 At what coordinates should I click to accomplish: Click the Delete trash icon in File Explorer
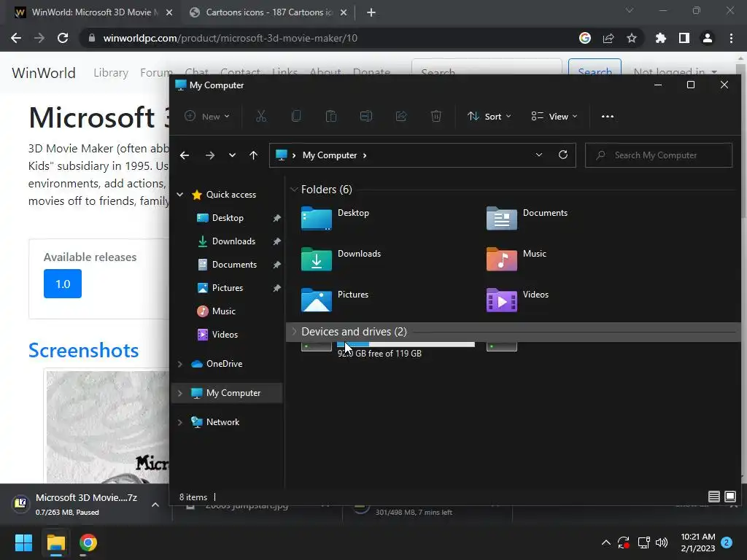click(x=436, y=116)
